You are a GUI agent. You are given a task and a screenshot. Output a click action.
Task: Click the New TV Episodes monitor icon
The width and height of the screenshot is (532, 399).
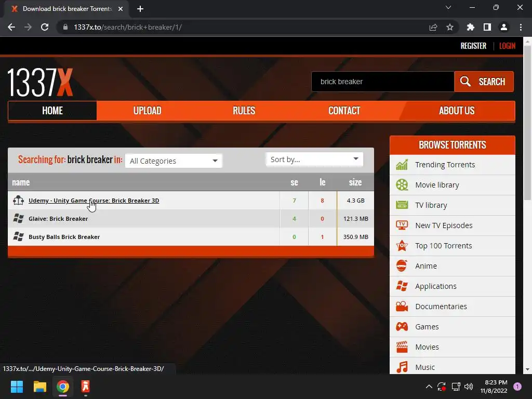(402, 225)
